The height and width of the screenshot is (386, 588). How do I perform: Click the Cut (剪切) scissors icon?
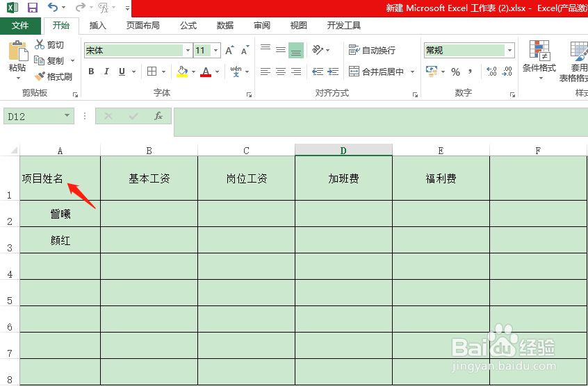click(40, 44)
